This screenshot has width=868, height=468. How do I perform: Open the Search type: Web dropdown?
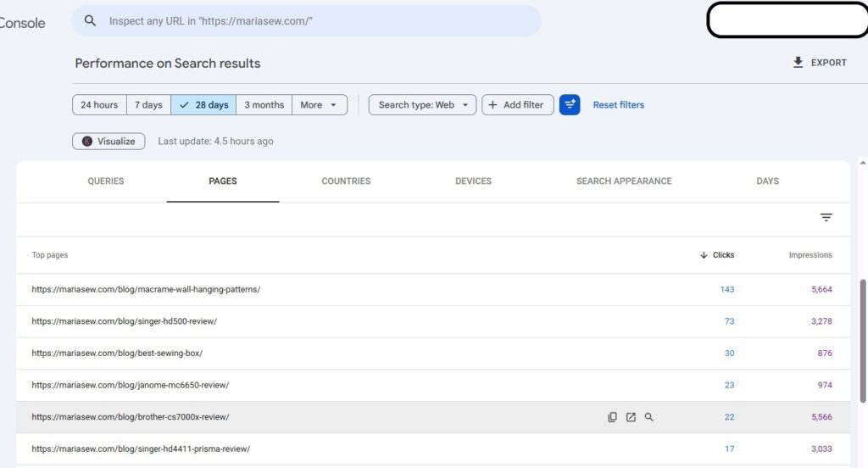[422, 104]
